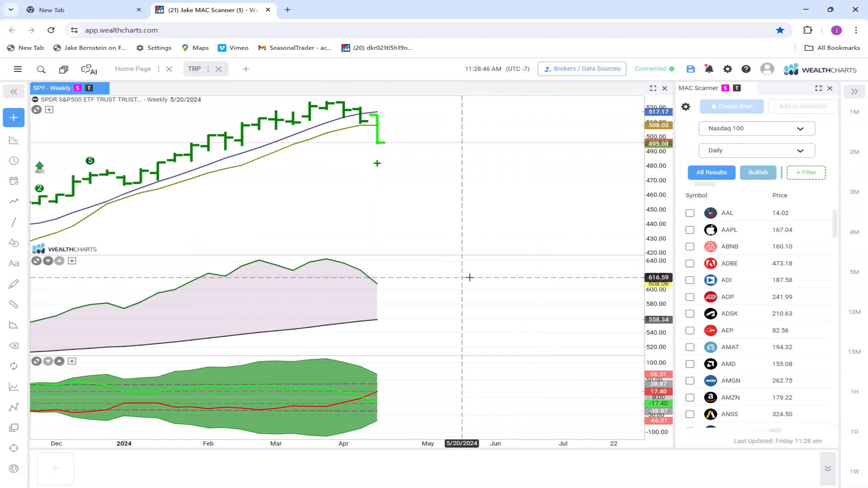Click the + Filter button

806,173
